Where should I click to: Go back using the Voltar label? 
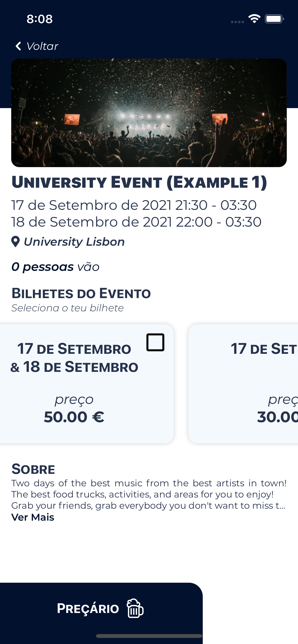tap(42, 46)
